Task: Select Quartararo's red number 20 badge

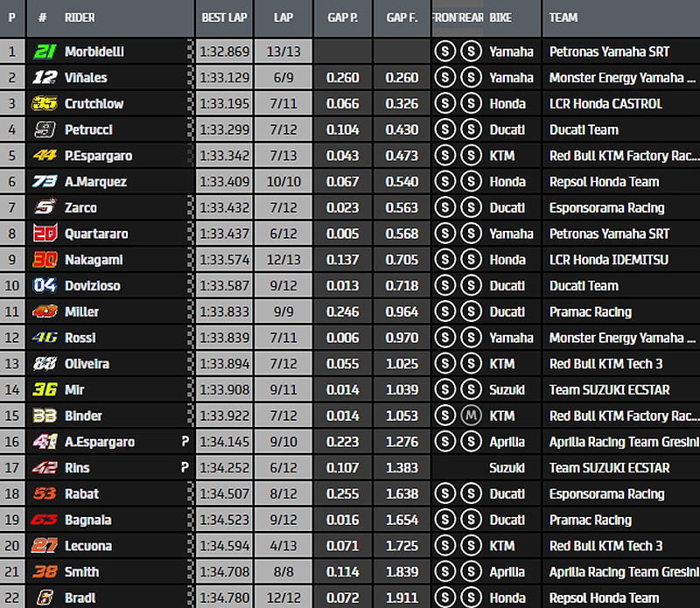Action: click(x=44, y=234)
